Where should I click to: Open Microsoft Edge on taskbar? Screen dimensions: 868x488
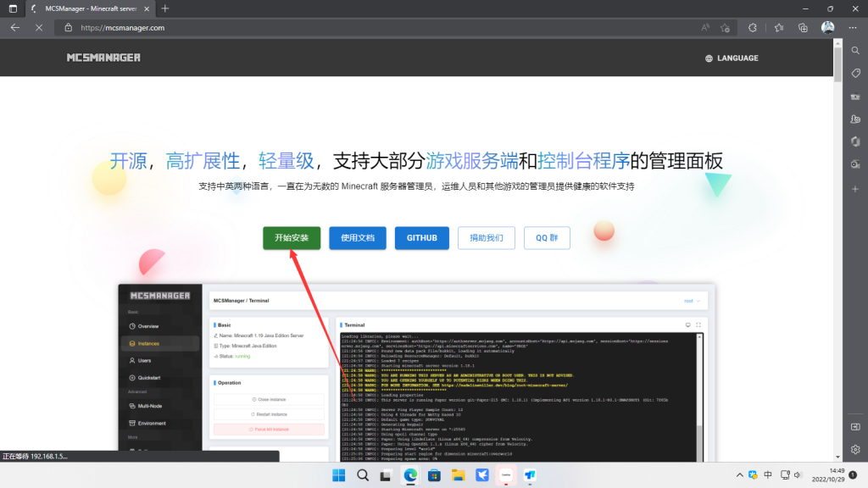pyautogui.click(x=410, y=475)
